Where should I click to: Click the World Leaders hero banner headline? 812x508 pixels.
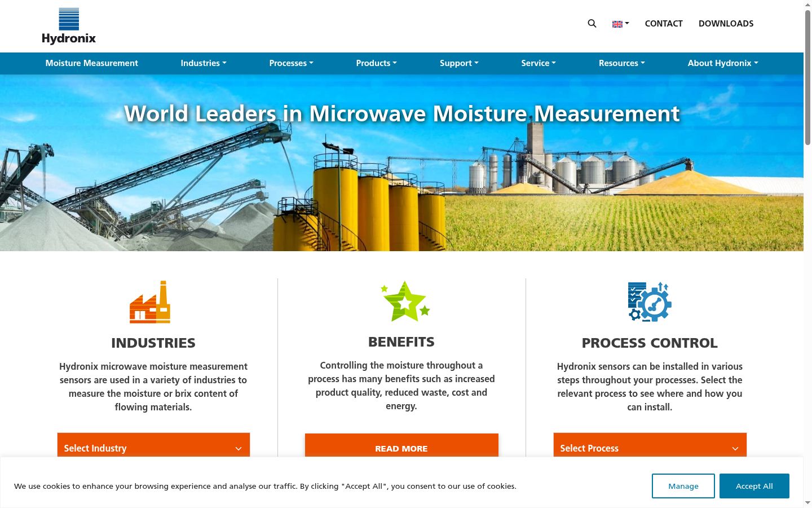click(401, 113)
